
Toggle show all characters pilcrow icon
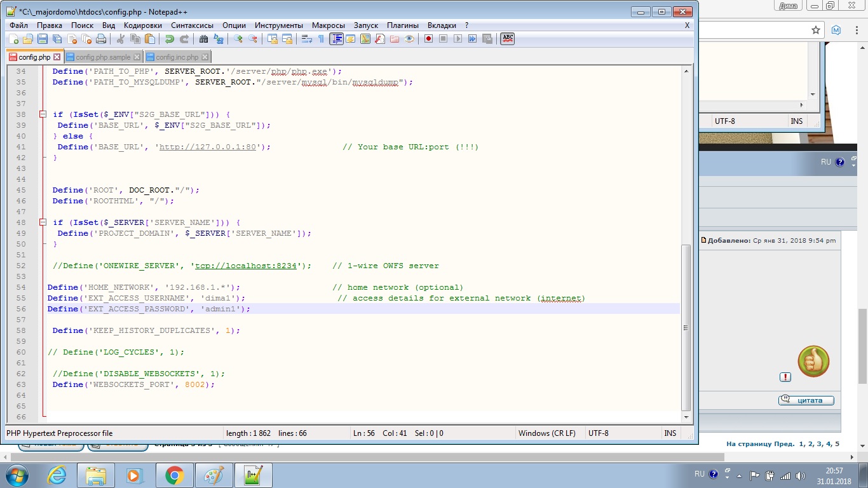pyautogui.click(x=321, y=39)
